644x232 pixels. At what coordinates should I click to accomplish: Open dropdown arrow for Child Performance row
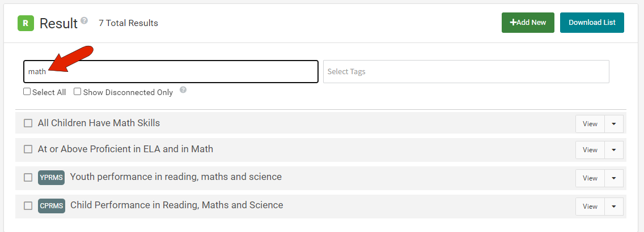pyautogui.click(x=614, y=207)
